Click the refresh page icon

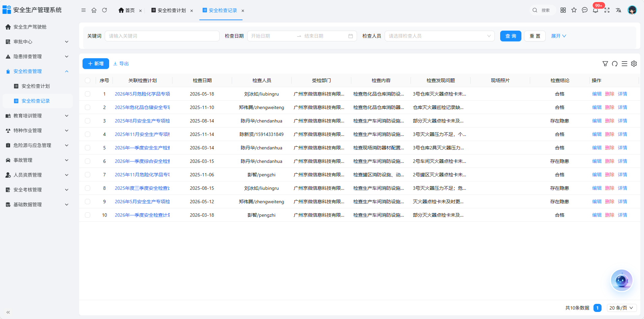click(x=104, y=10)
